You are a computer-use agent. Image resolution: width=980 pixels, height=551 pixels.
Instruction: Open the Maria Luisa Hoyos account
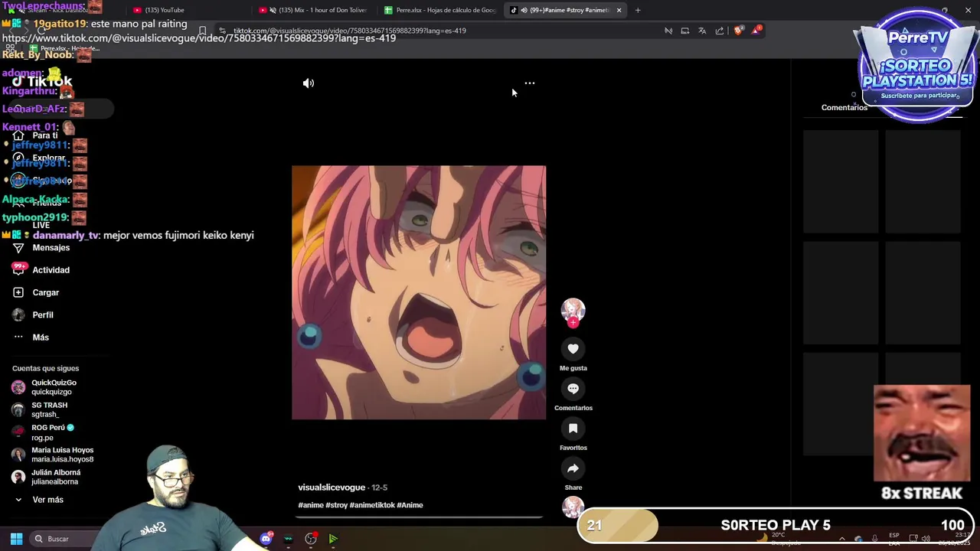[62, 455]
